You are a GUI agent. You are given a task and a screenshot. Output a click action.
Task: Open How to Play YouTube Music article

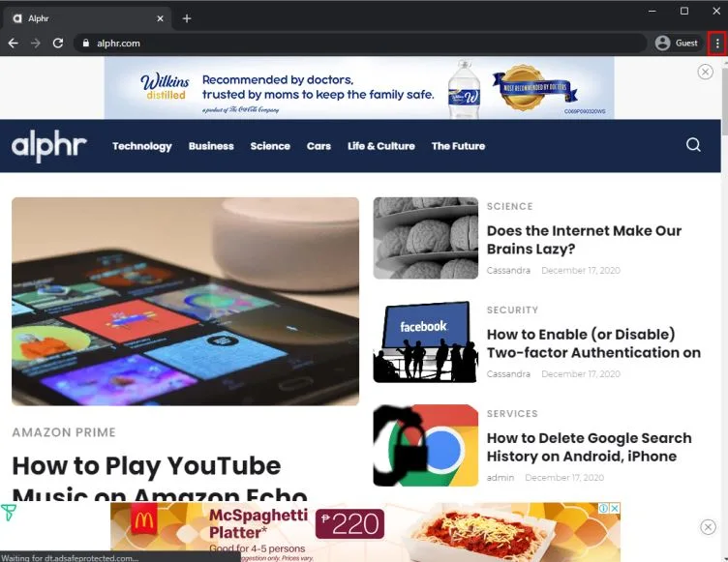point(159,478)
